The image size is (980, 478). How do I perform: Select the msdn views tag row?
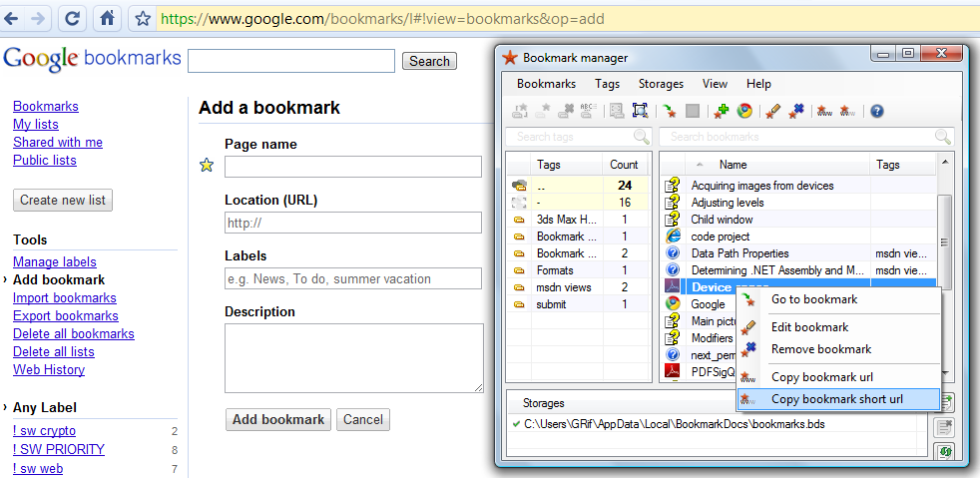tap(579, 287)
